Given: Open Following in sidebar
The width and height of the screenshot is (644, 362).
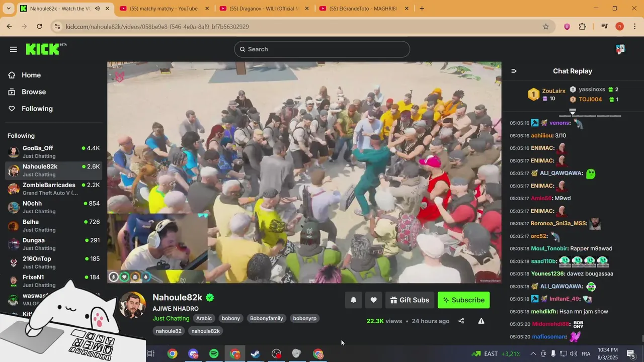Looking at the screenshot, I should click(37, 109).
